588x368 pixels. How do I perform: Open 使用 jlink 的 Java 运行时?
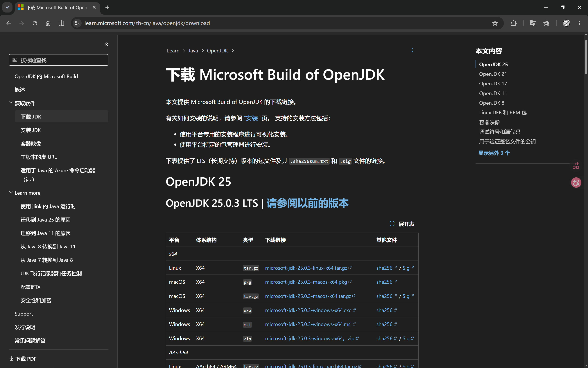point(48,206)
